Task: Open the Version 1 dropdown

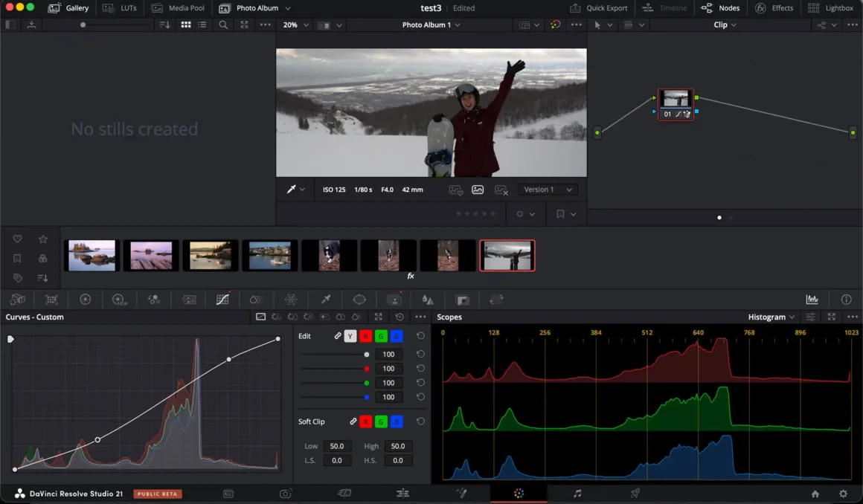Action: pyautogui.click(x=548, y=190)
